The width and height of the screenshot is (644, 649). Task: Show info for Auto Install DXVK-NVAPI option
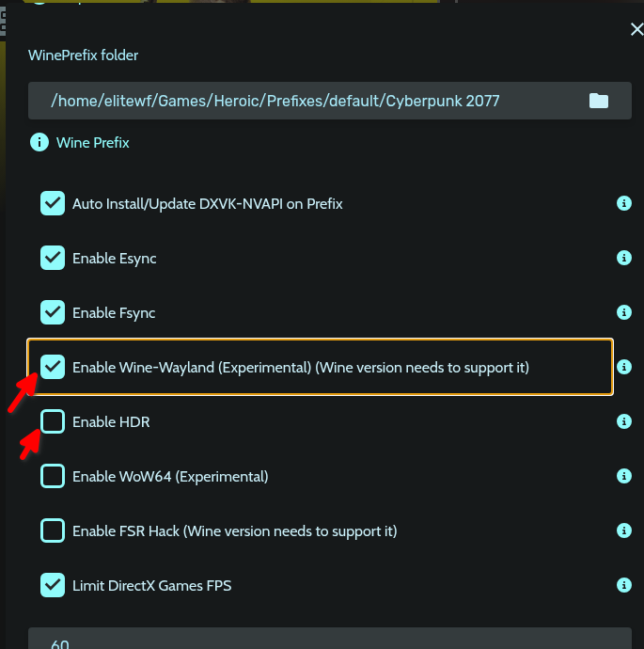623,203
